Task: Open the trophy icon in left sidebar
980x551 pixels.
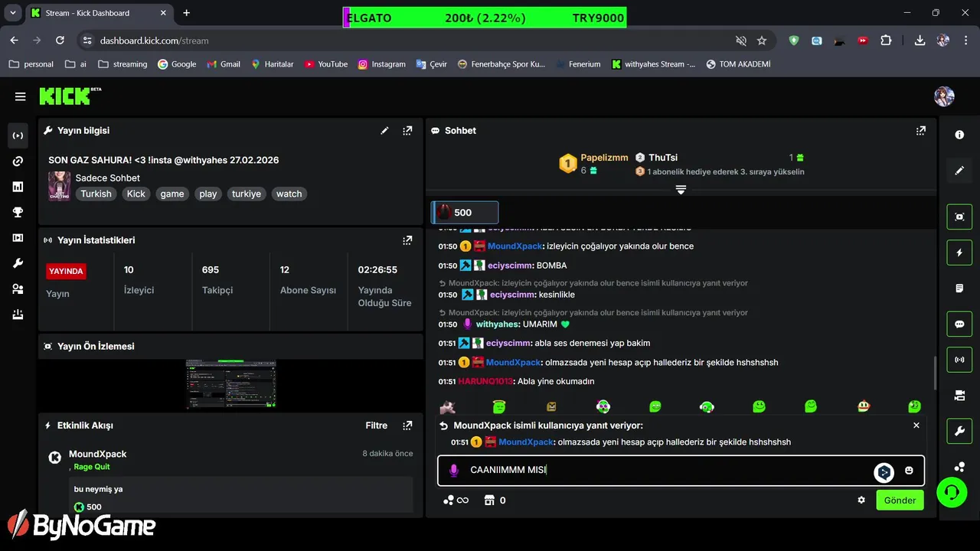Action: pos(18,213)
